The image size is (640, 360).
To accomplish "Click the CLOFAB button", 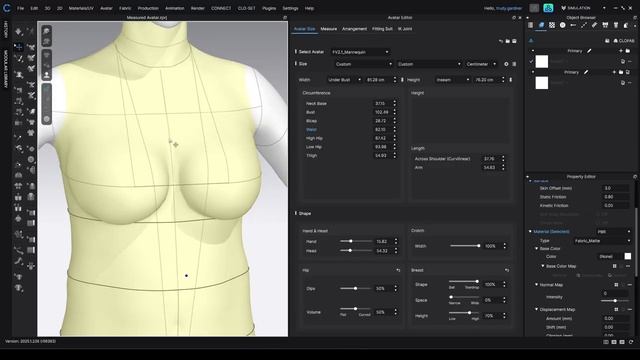I will pos(624,40).
